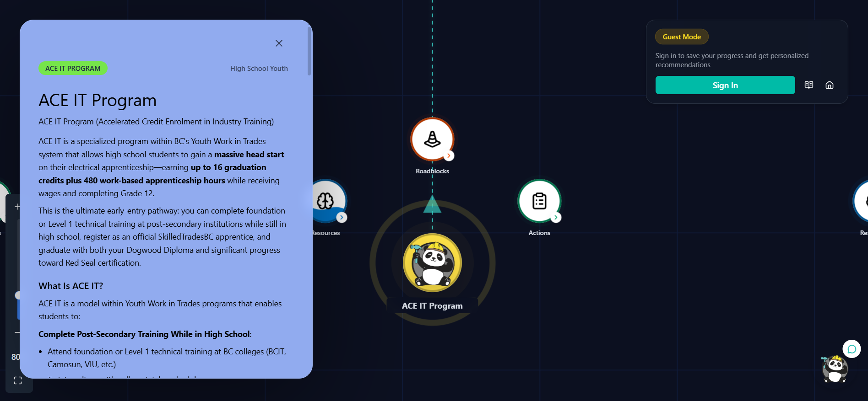Open the Resources brain icon node
Screen dimensions: 868x401
pos(329,200)
